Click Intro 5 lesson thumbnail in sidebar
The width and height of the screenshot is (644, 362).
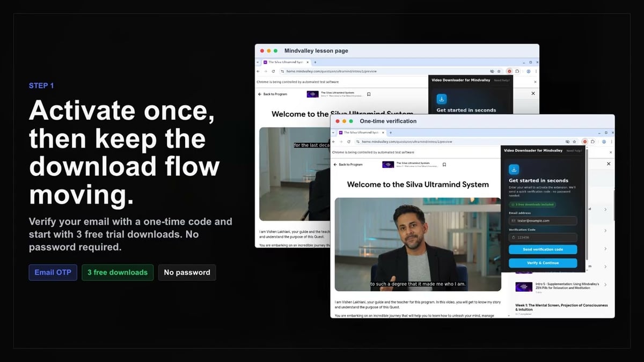(524, 287)
